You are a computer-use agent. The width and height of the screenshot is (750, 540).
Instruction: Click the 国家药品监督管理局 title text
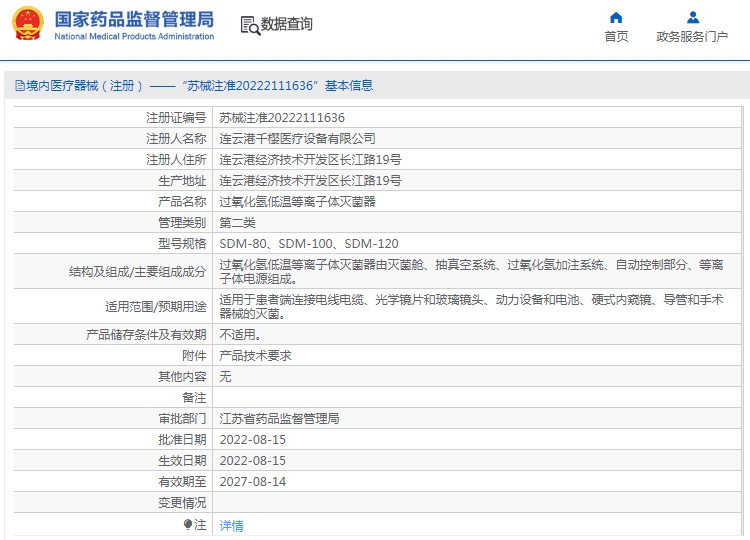[x=134, y=19]
